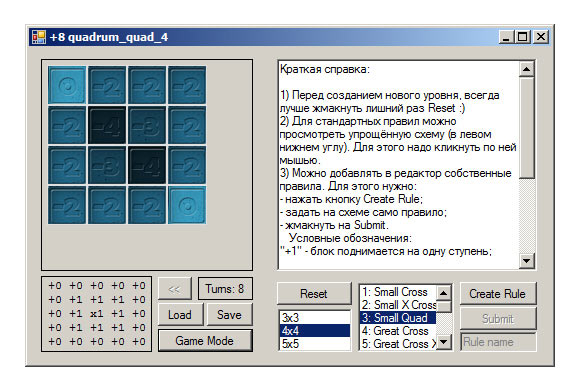Click the +1 cell directly above x1
580x390 pixels.
(97, 300)
